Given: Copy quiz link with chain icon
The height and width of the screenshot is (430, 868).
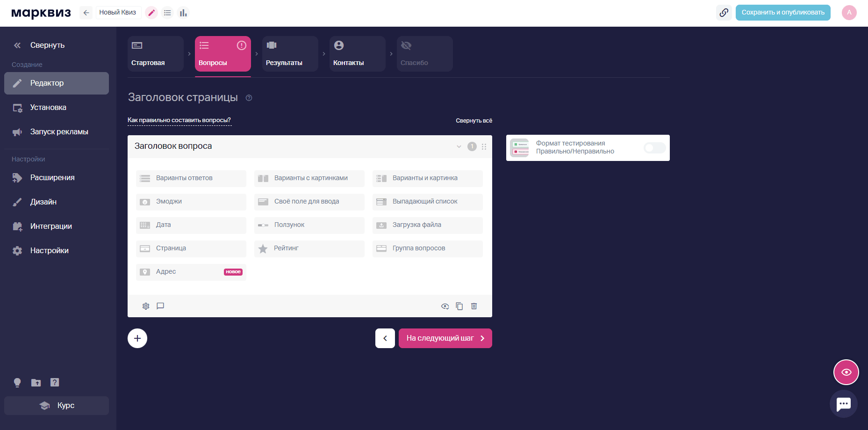Looking at the screenshot, I should point(724,13).
